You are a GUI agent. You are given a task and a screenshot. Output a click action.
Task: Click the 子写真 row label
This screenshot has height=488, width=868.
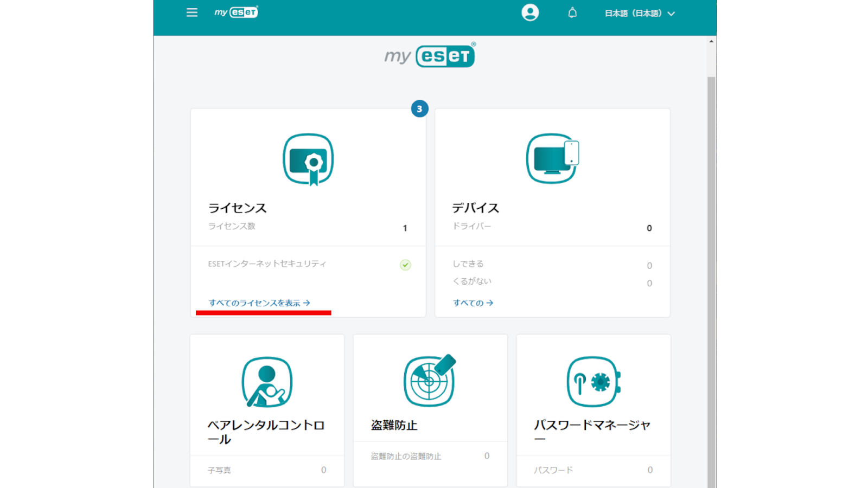pyautogui.click(x=219, y=470)
